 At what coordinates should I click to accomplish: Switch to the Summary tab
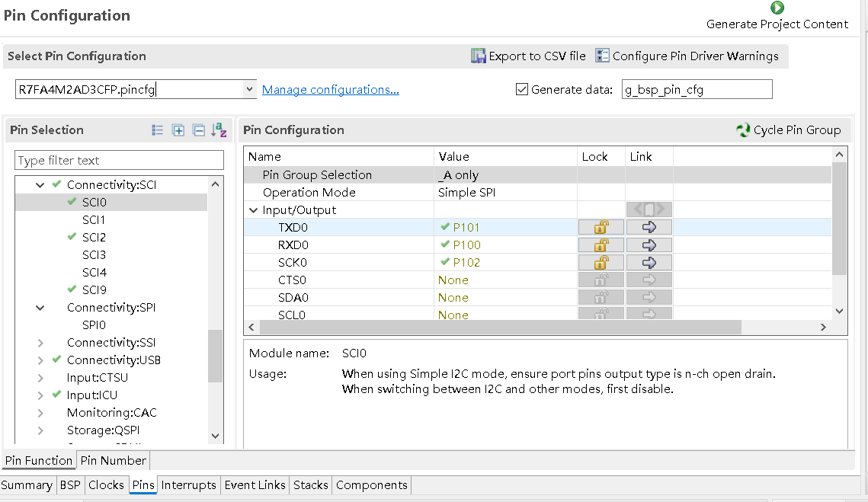tap(27, 484)
